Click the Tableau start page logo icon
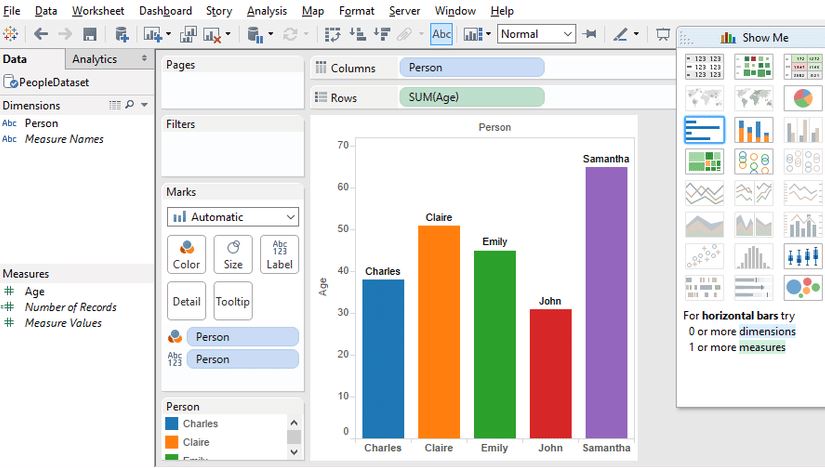Image resolution: width=825 pixels, height=468 pixels. [11, 34]
